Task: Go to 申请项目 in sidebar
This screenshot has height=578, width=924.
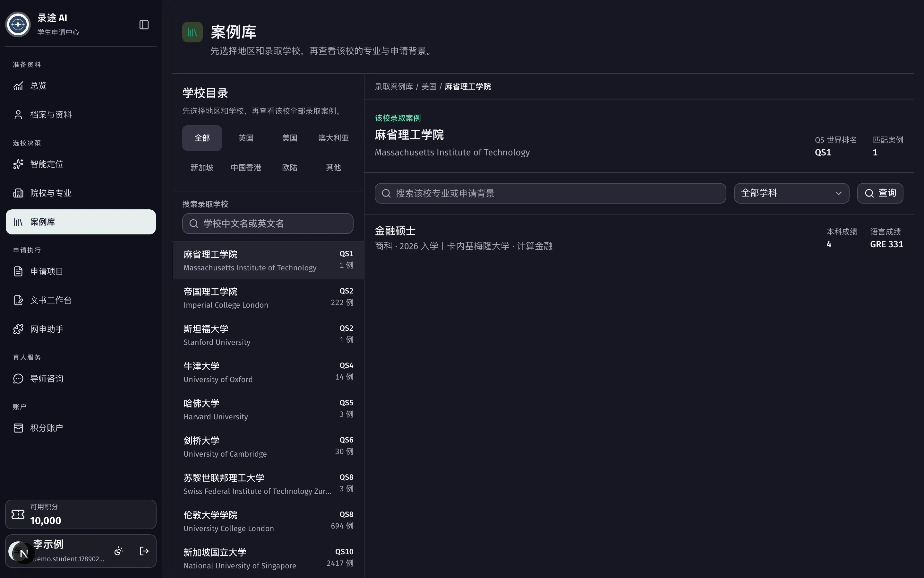Action: [81, 271]
